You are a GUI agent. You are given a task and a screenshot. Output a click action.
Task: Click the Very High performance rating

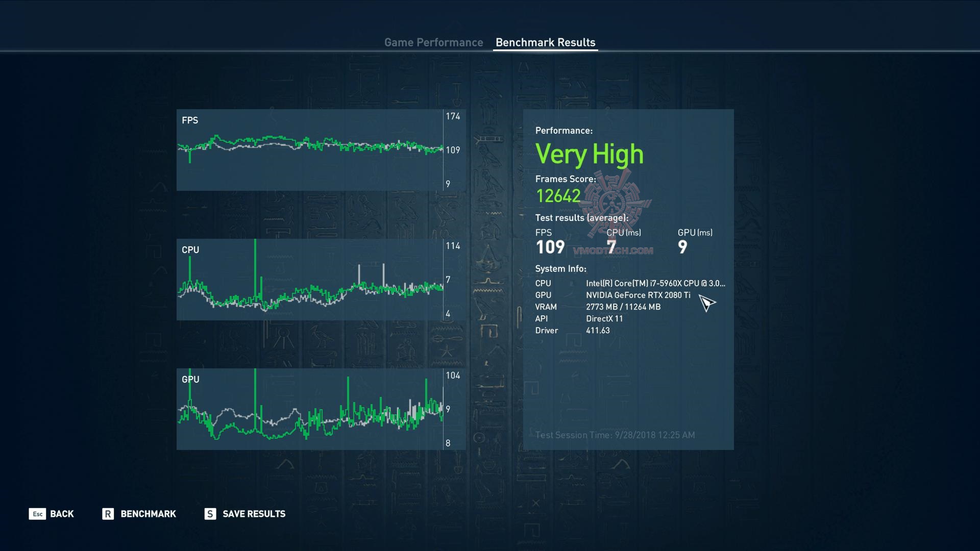coord(589,154)
